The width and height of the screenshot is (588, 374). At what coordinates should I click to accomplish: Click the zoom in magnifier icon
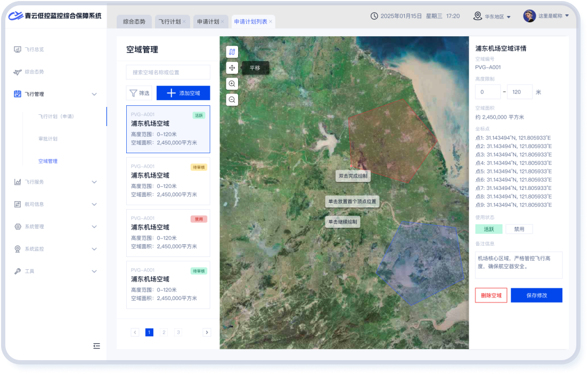[x=232, y=84]
